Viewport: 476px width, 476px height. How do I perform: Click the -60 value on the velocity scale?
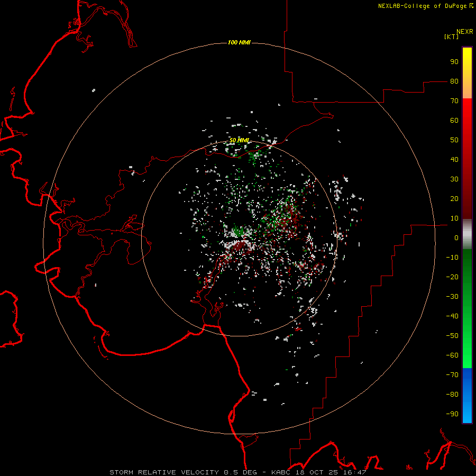pyautogui.click(x=452, y=355)
